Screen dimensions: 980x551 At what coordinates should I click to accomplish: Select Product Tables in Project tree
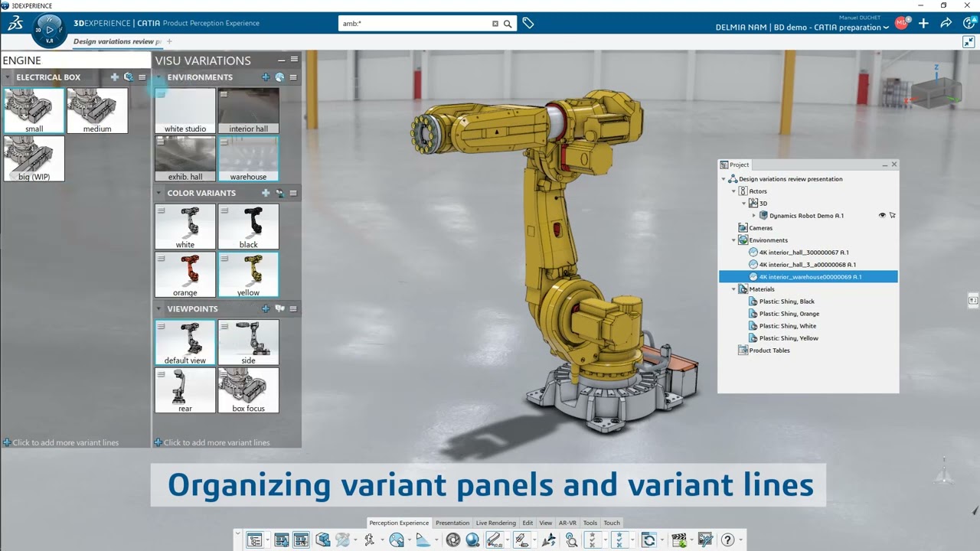point(769,350)
